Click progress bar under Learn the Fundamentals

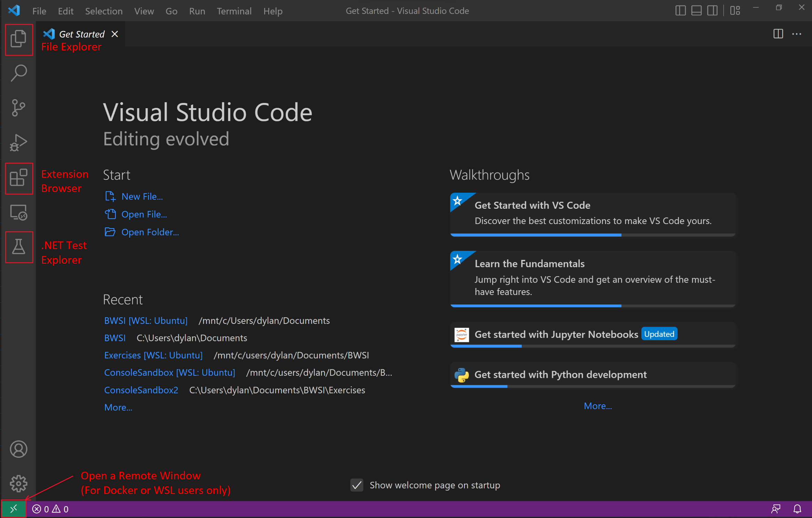click(x=593, y=306)
